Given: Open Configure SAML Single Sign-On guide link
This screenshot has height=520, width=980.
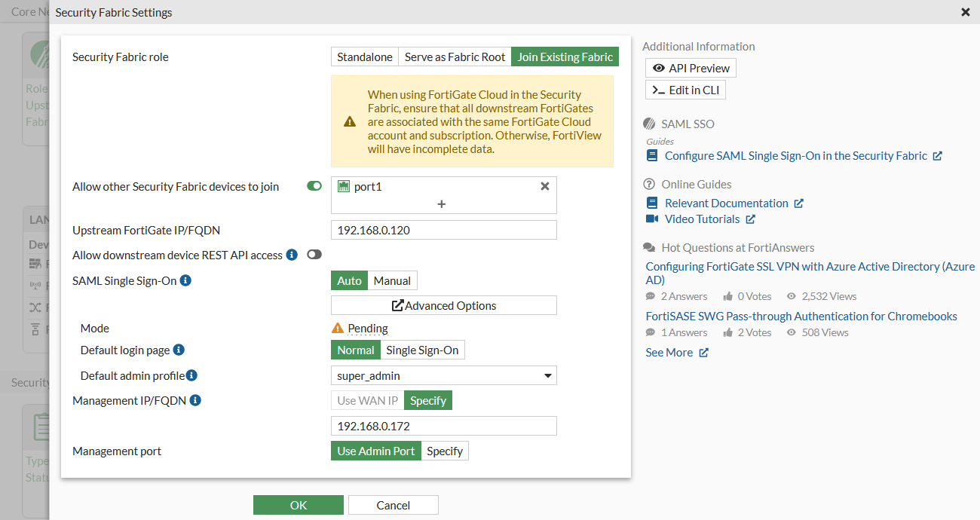Looking at the screenshot, I should tap(795, 156).
